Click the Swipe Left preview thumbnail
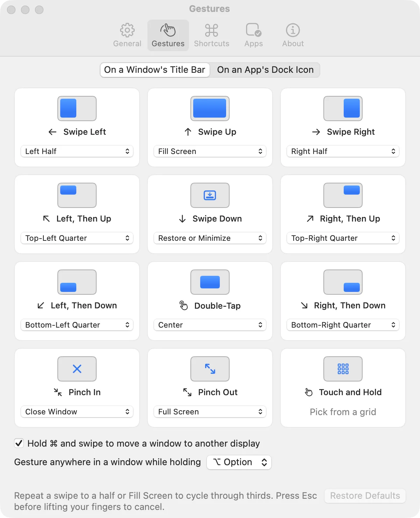 point(77,108)
